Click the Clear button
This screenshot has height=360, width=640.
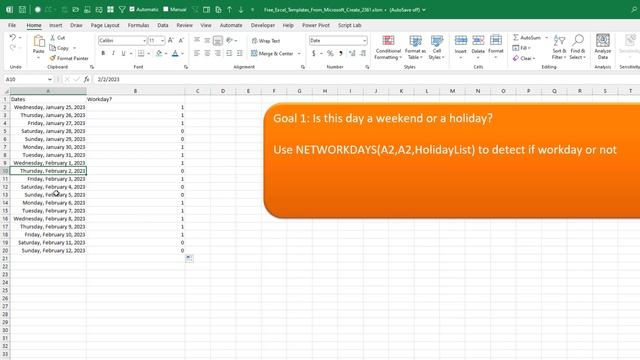(x=524, y=58)
